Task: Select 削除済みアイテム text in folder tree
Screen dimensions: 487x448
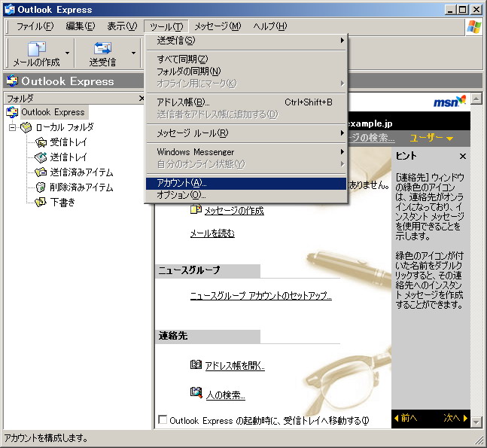Action: [81, 187]
